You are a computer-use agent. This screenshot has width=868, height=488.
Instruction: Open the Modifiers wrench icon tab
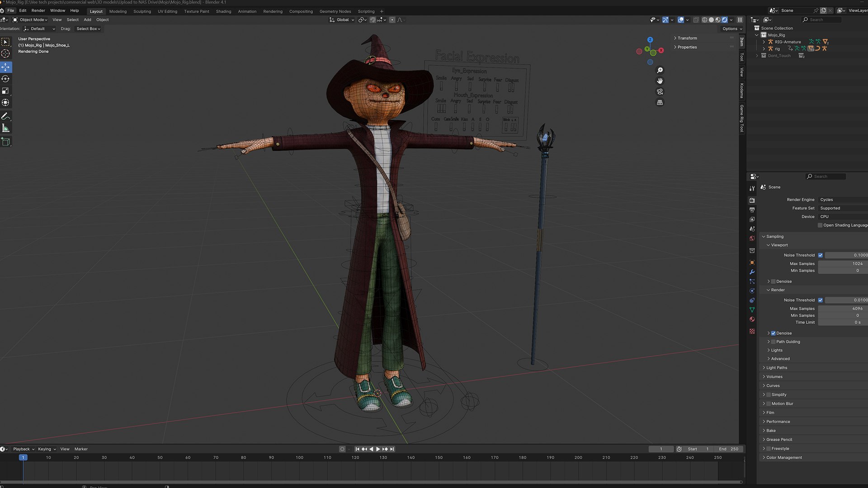[752, 272]
